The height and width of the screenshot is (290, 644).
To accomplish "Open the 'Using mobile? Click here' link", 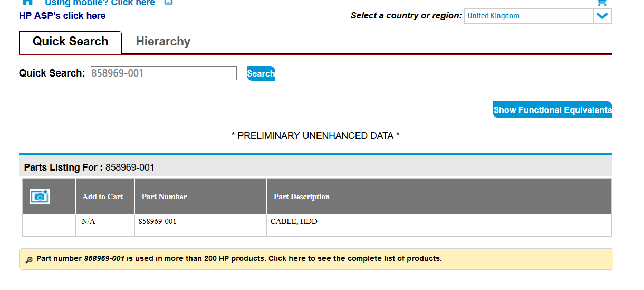I will [x=100, y=3].
